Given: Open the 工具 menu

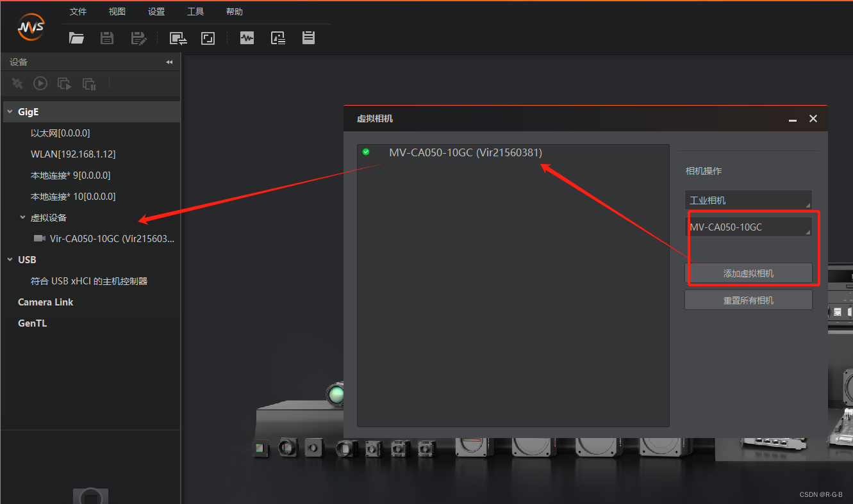Looking at the screenshot, I should point(195,12).
